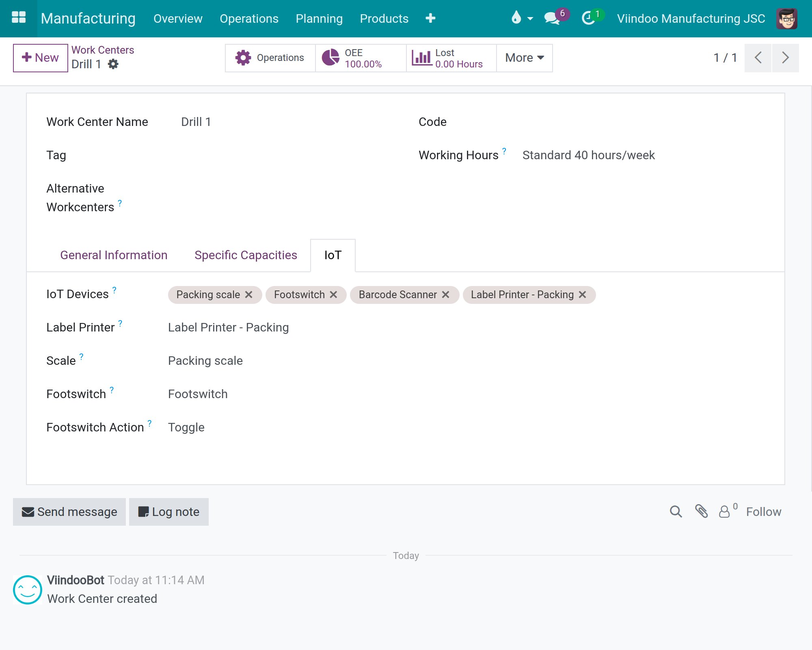Open the Drill 1 actions gear icon

click(113, 64)
